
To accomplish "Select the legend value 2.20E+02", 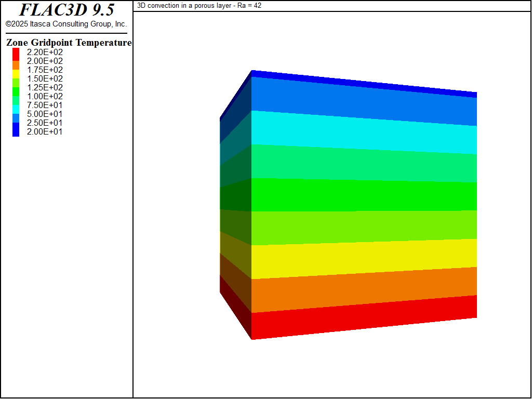I will click(x=45, y=52).
